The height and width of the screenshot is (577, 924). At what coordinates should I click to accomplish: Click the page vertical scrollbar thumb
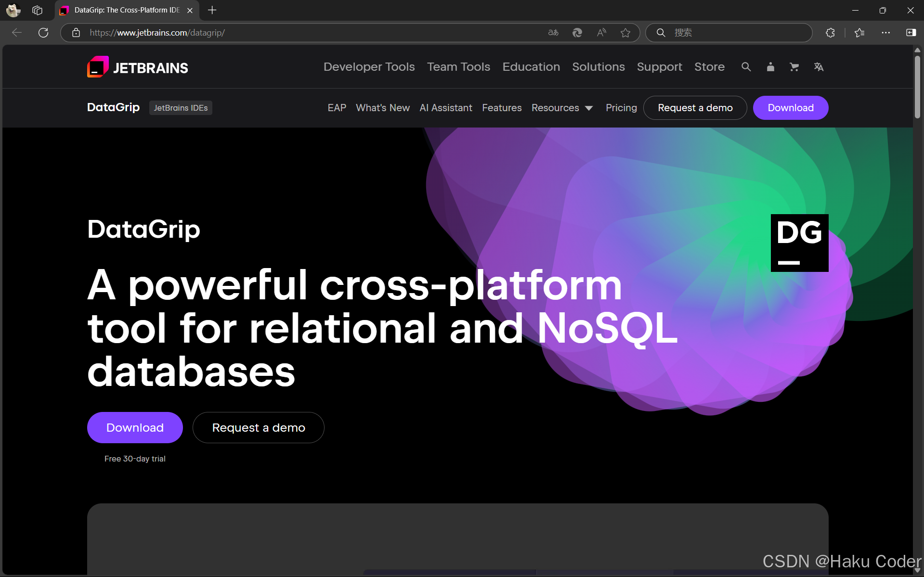click(x=917, y=87)
